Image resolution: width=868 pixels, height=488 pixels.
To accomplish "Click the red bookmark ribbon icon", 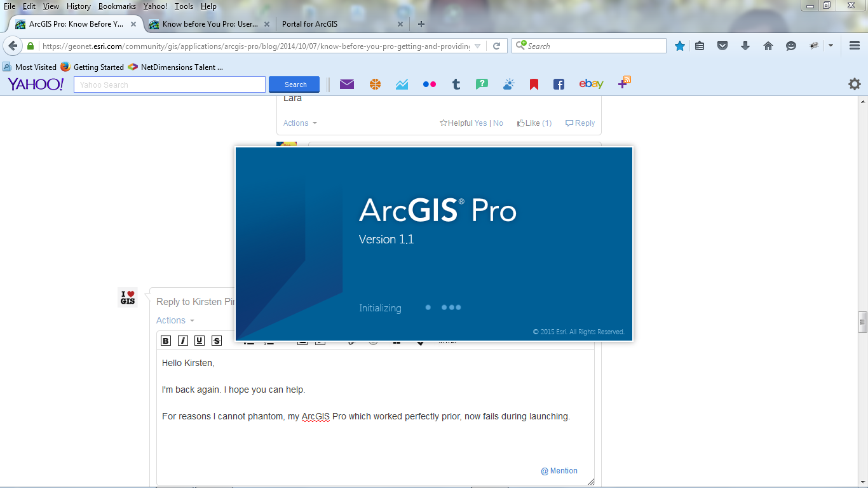I will click(534, 84).
